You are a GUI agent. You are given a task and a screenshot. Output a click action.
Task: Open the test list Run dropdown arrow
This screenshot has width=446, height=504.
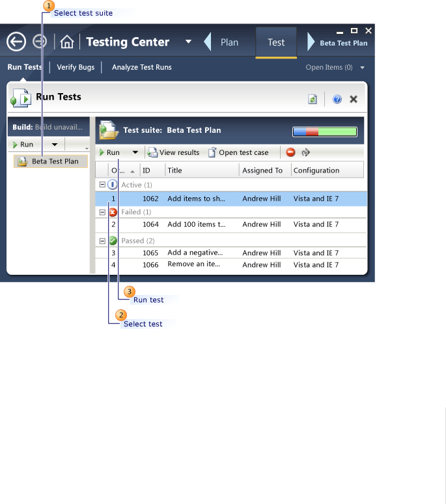click(x=135, y=152)
